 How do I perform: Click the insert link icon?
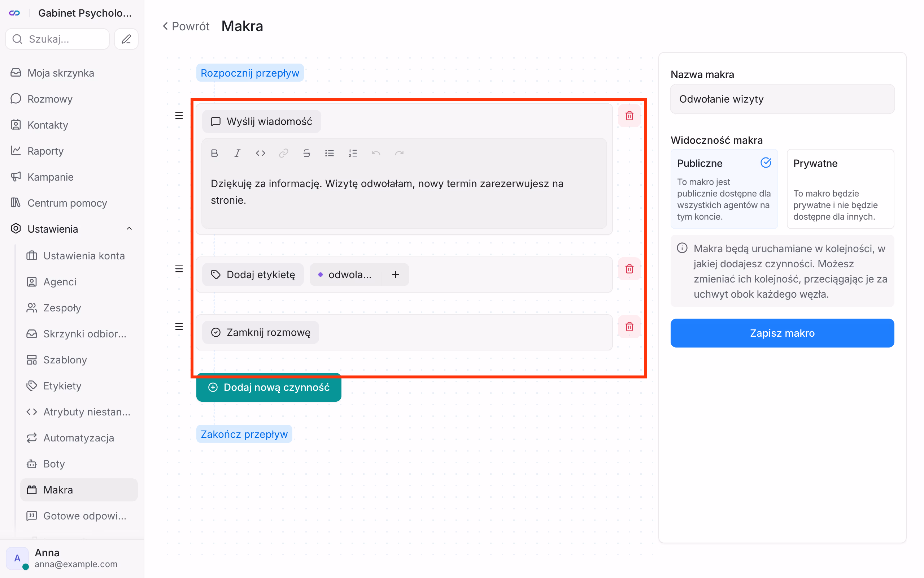click(283, 153)
